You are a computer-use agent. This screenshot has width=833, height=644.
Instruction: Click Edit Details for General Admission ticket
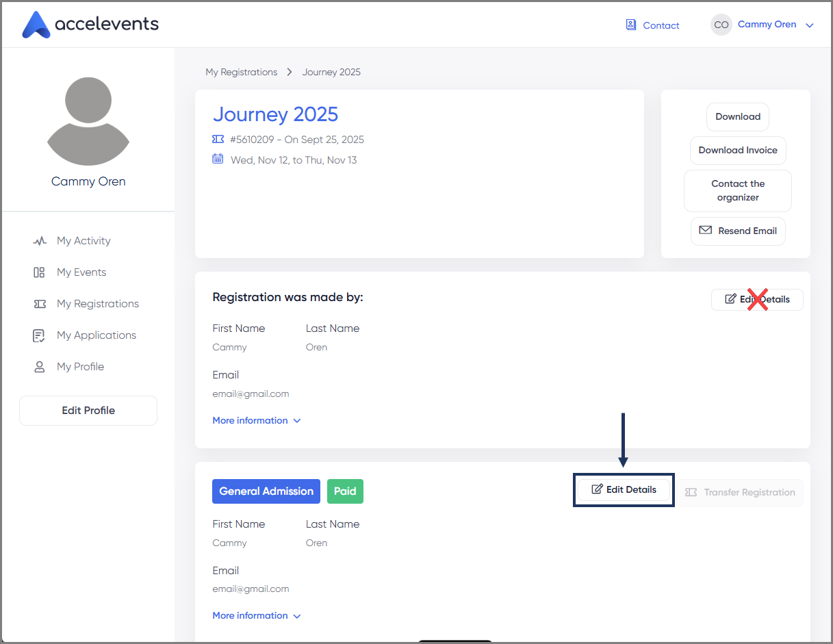624,489
